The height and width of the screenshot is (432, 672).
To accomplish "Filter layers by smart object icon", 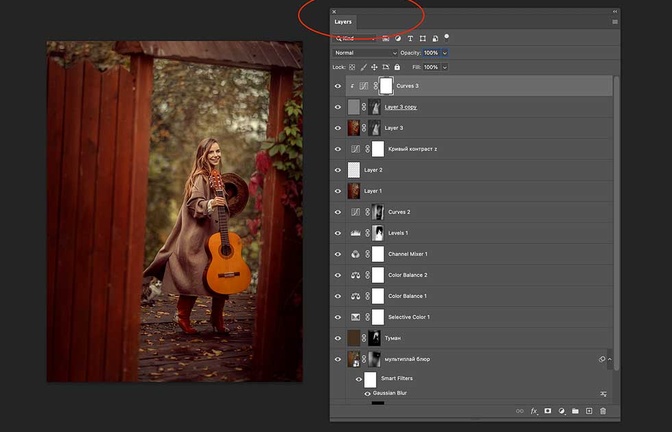I will pos(435,39).
